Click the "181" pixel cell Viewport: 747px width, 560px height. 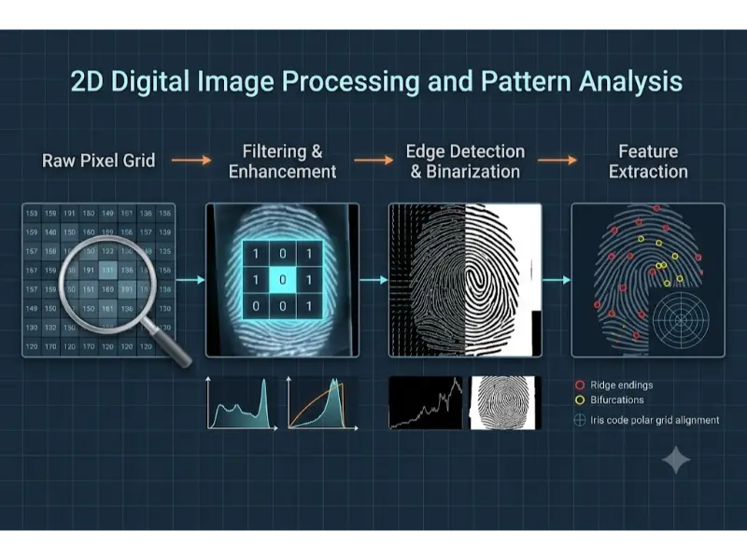coord(108,309)
